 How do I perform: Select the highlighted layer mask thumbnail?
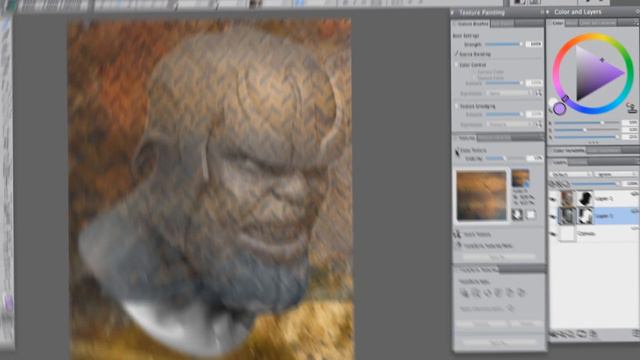[x=585, y=216]
